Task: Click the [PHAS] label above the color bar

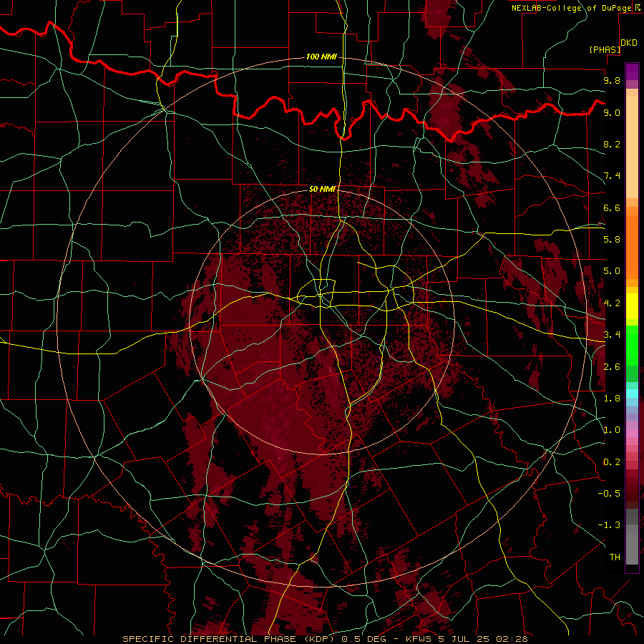Action: 605,50
